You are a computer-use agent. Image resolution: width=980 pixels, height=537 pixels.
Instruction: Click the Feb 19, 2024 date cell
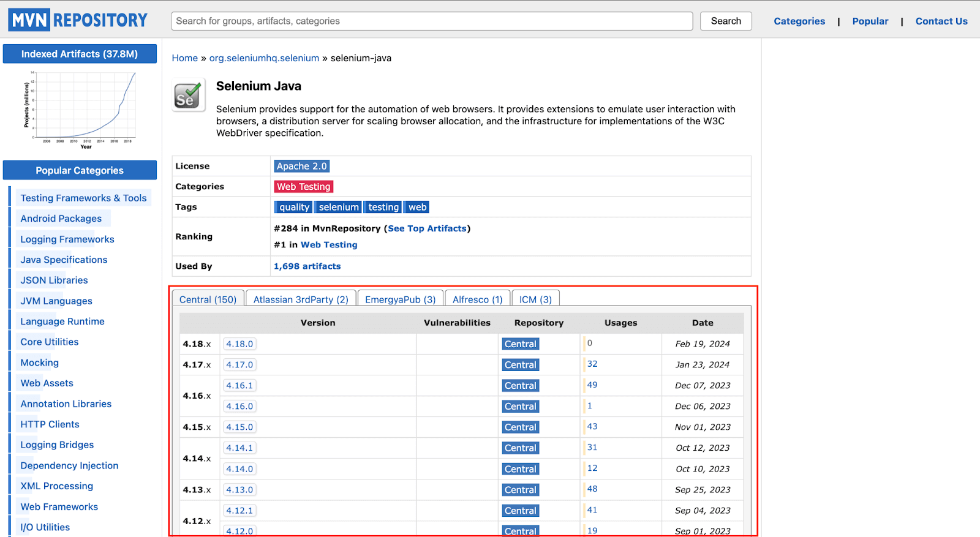[703, 344]
